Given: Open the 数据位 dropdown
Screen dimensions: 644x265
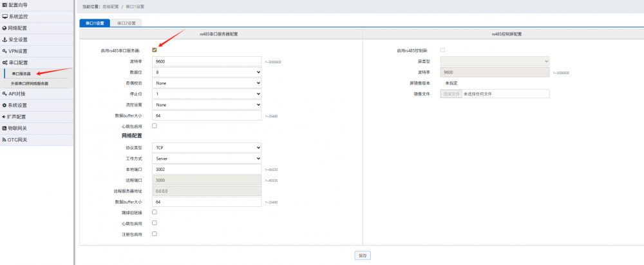Looking at the screenshot, I should tap(207, 72).
